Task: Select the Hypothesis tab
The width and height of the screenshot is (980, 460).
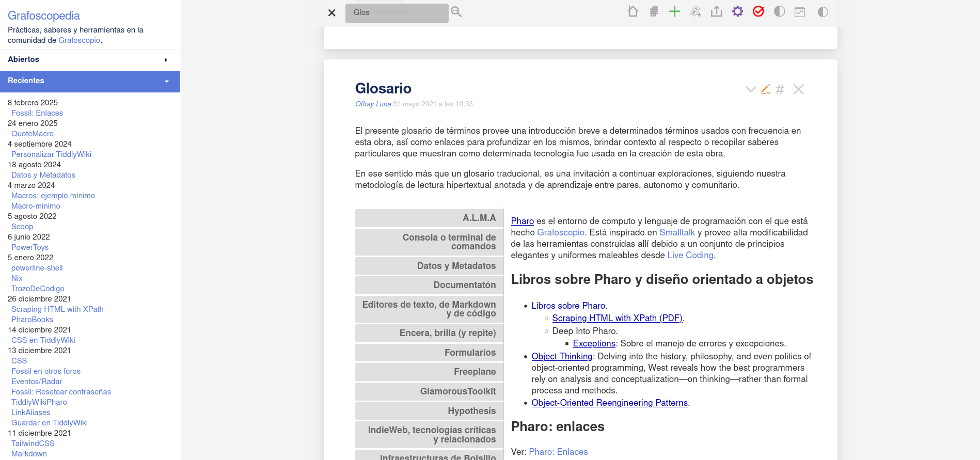Action: click(x=429, y=411)
